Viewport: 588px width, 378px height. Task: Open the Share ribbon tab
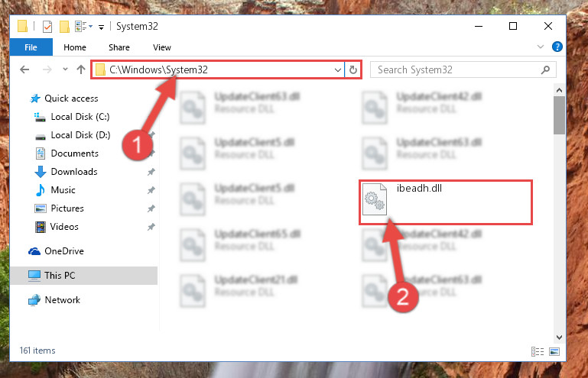pyautogui.click(x=119, y=47)
